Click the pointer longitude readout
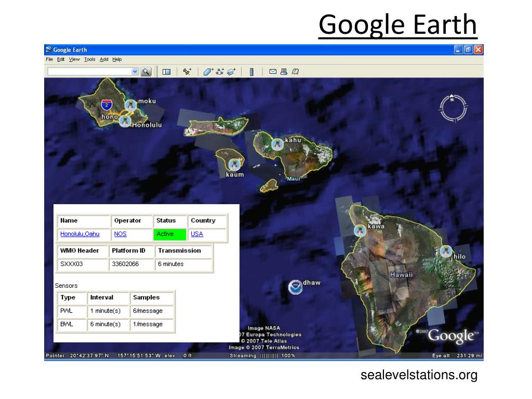The image size is (532, 399). (139, 355)
